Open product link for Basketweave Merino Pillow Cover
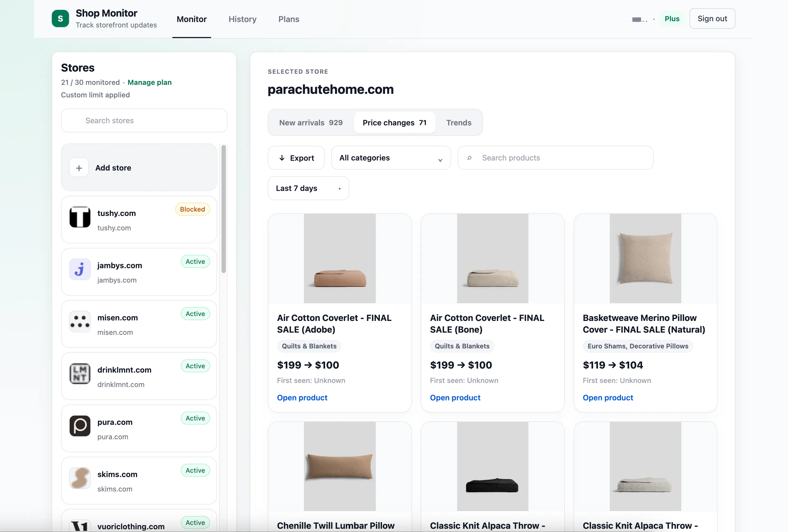Image resolution: width=788 pixels, height=532 pixels. [608, 398]
